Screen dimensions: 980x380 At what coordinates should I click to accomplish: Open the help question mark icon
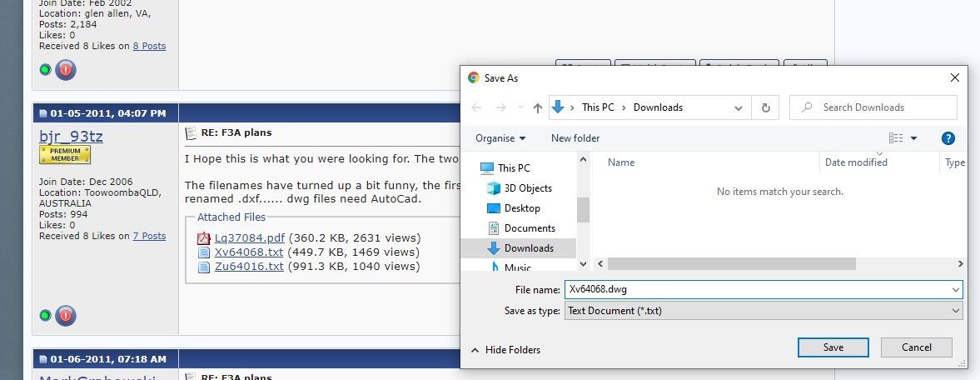(948, 138)
